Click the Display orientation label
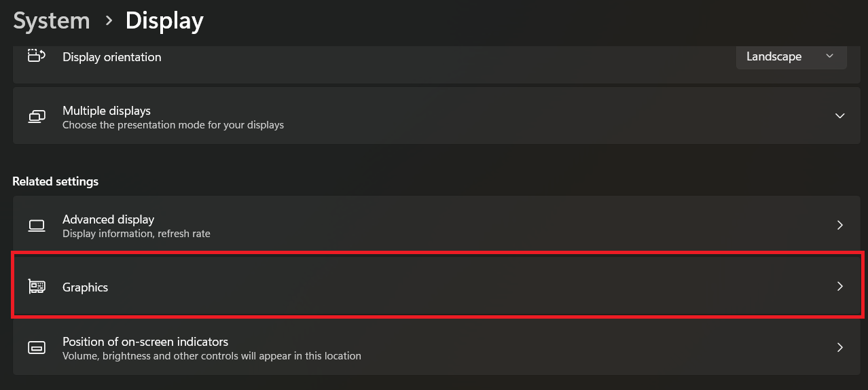 [x=111, y=57]
